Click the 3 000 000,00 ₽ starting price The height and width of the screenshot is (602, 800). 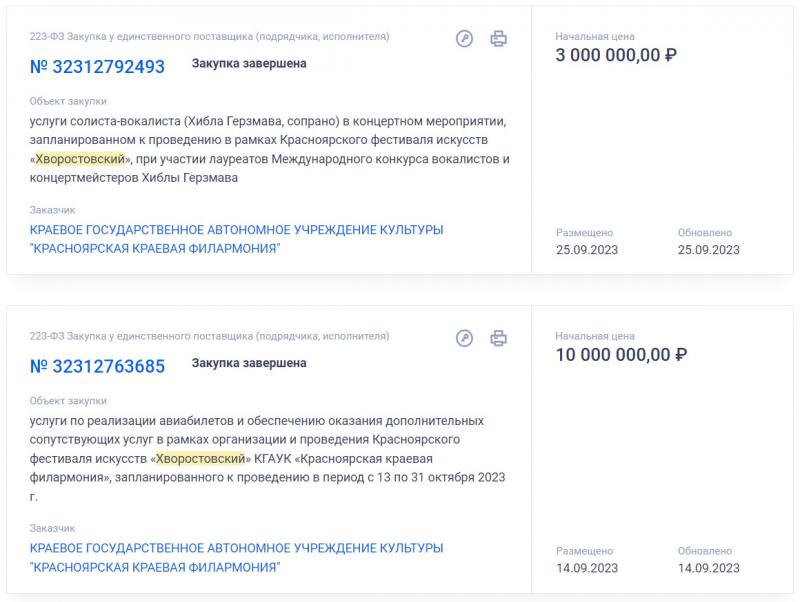point(616,55)
